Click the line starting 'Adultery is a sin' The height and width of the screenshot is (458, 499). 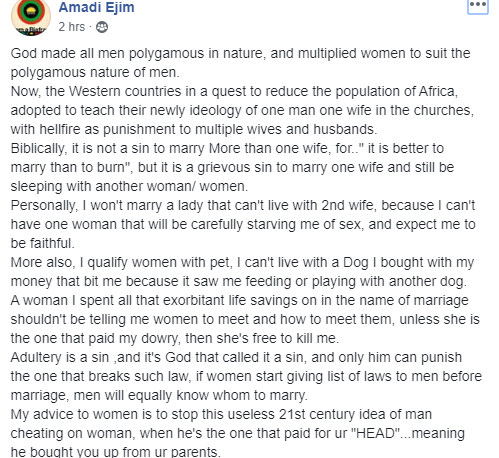(x=236, y=358)
